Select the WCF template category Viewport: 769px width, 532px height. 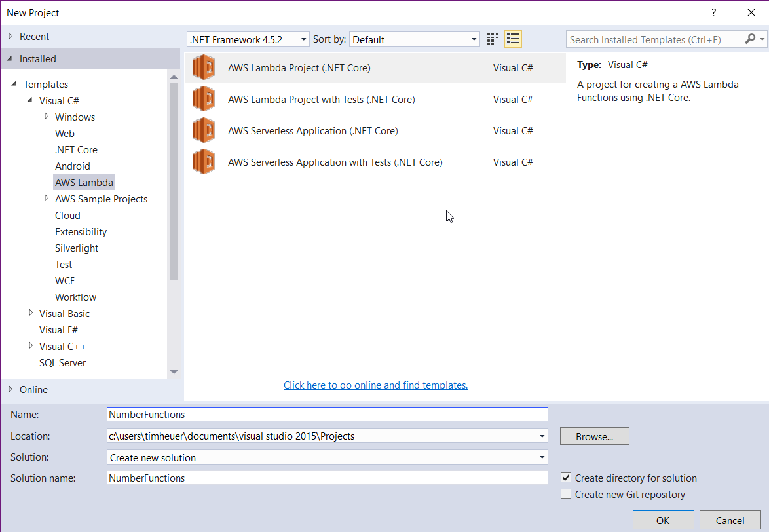[65, 281]
